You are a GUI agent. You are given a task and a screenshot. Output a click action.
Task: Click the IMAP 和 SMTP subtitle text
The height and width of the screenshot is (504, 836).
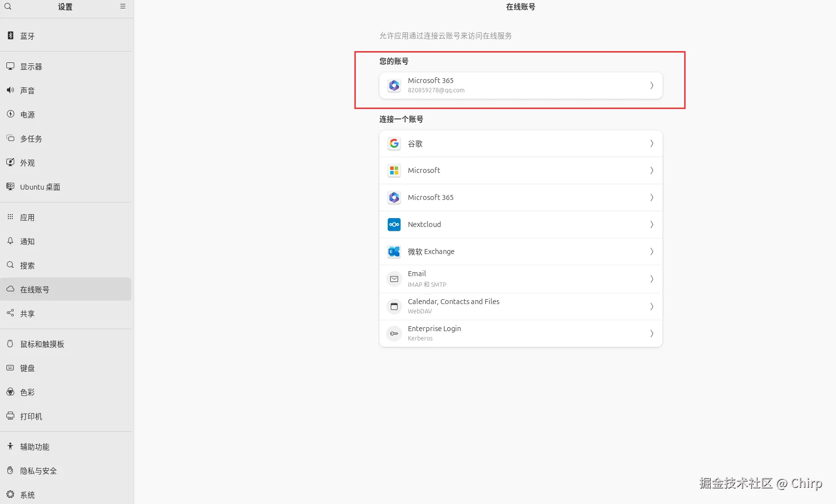(x=427, y=285)
